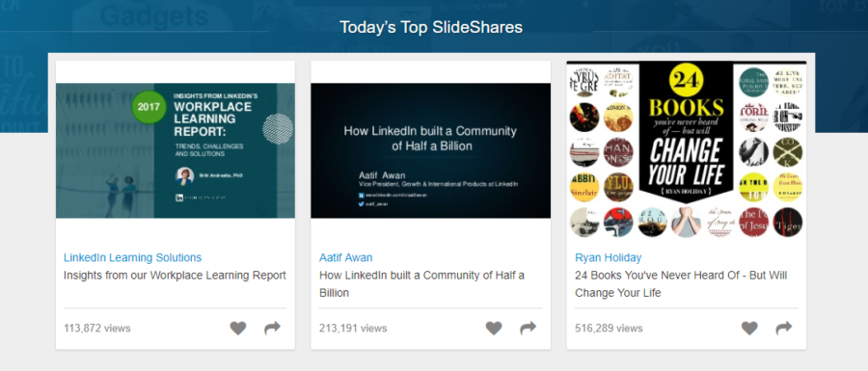Open How LinkedIn built a Community title

point(421,283)
